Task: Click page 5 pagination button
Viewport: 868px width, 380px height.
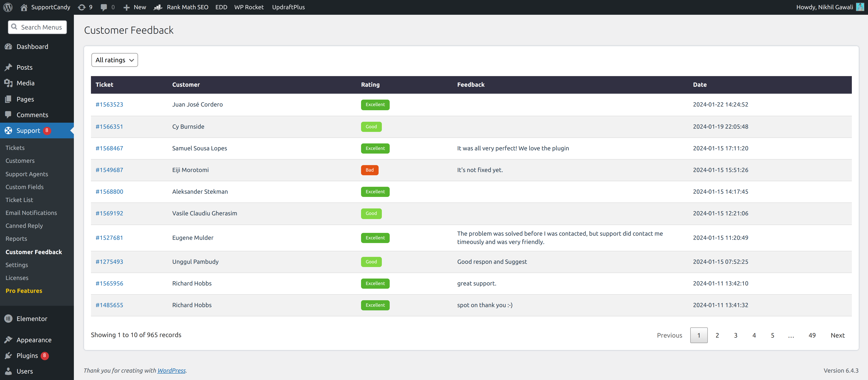Action: 772,335
